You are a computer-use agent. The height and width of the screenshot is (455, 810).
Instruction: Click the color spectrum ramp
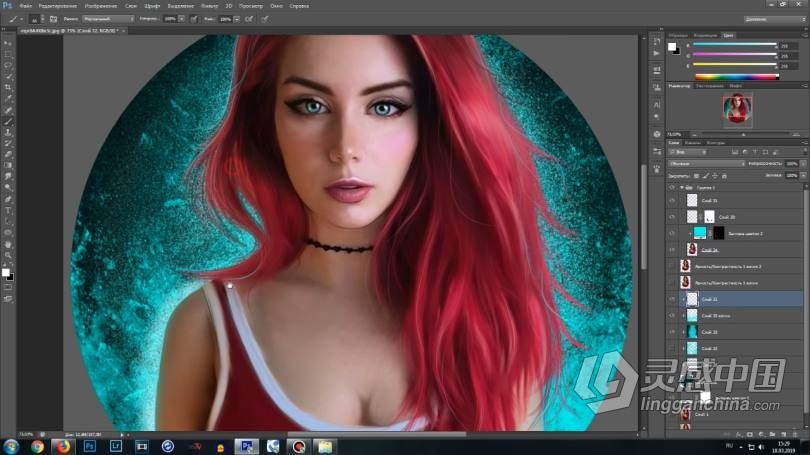[736, 77]
